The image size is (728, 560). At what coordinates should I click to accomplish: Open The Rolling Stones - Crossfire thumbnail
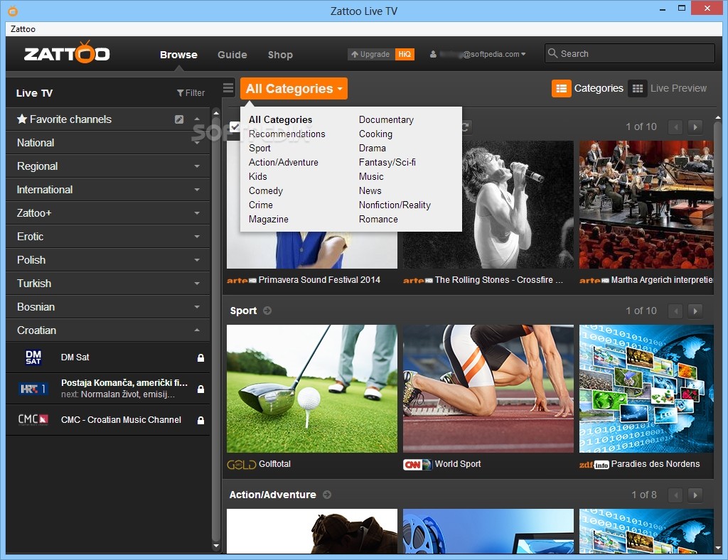(x=488, y=205)
